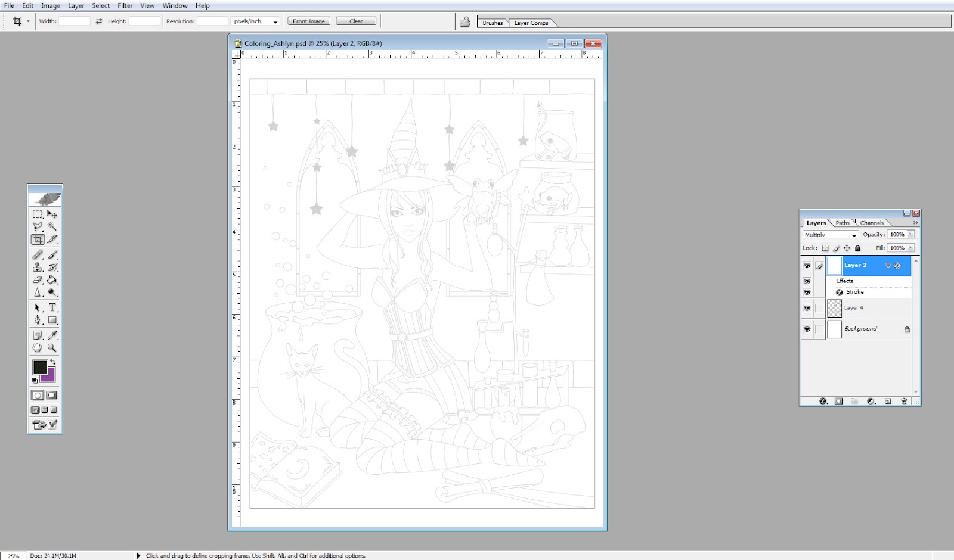Collapse the Effects list on Layer 2

point(888,266)
